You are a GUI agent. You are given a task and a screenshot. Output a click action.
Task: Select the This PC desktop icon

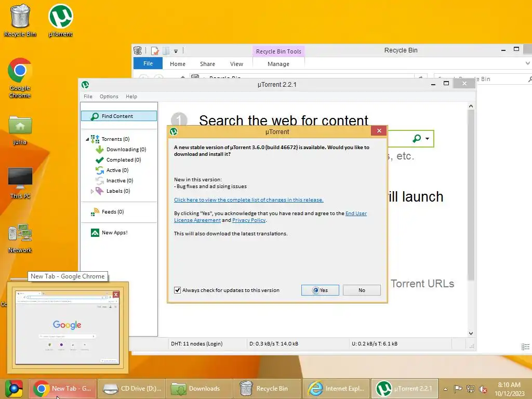pyautogui.click(x=20, y=182)
